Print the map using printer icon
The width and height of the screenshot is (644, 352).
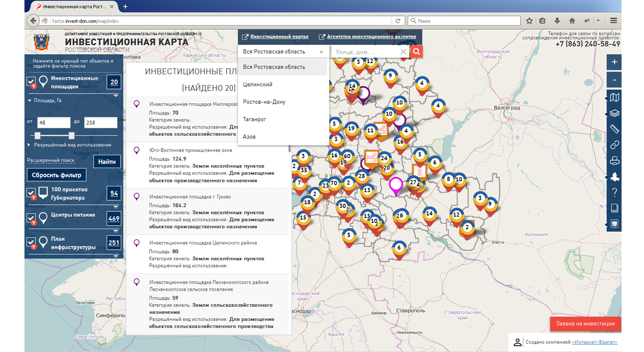[614, 161]
